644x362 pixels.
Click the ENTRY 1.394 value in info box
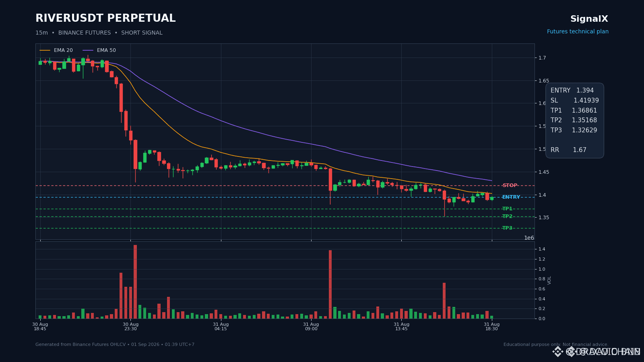572,90
